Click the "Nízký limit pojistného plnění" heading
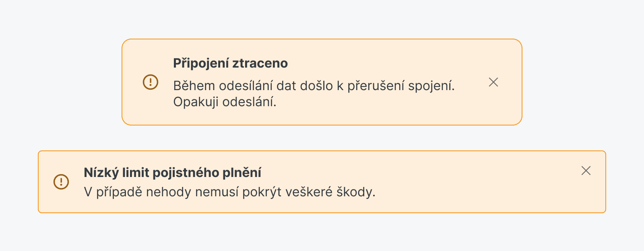644x251 pixels. [172, 173]
